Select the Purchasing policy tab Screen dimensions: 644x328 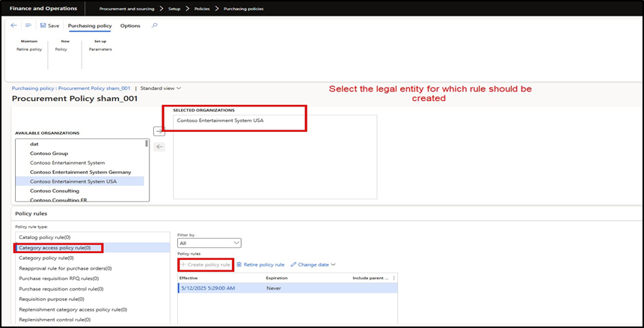[x=90, y=25]
